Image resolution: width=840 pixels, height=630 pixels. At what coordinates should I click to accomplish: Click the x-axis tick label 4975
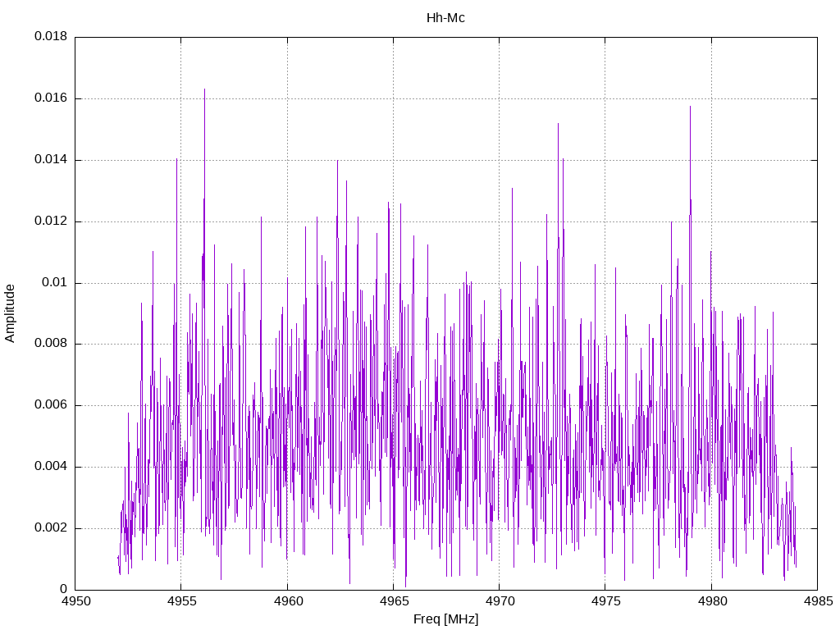pyautogui.click(x=605, y=601)
